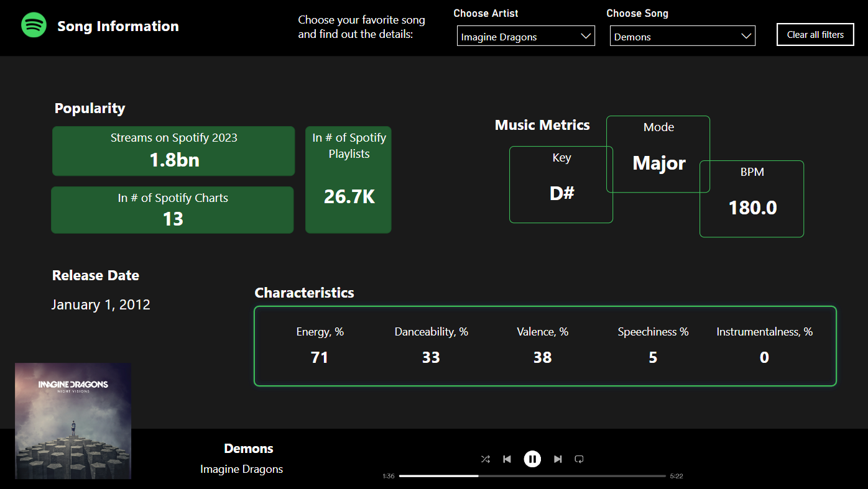Click Clear all filters button
Screen dimensions: 868x489
click(815, 35)
